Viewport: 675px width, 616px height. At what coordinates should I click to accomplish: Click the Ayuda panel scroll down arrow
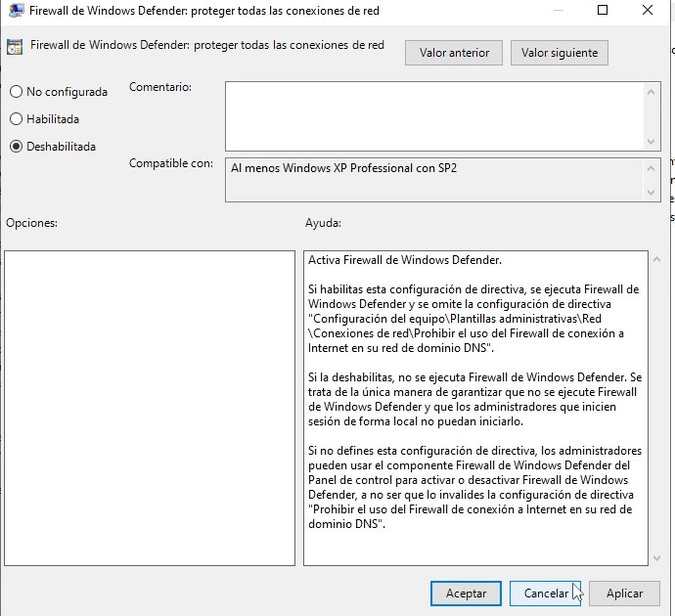click(x=655, y=556)
